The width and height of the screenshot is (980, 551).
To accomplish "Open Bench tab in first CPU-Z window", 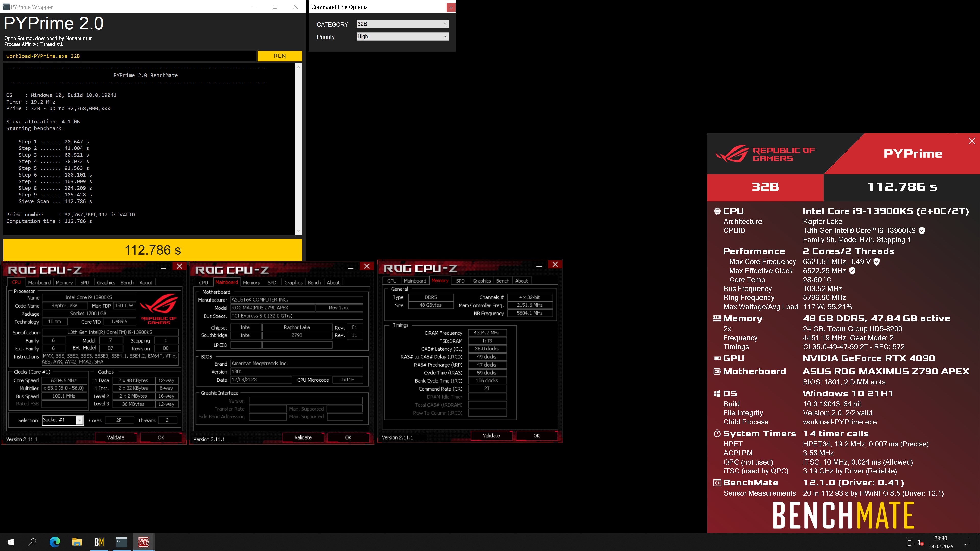I will tap(127, 283).
